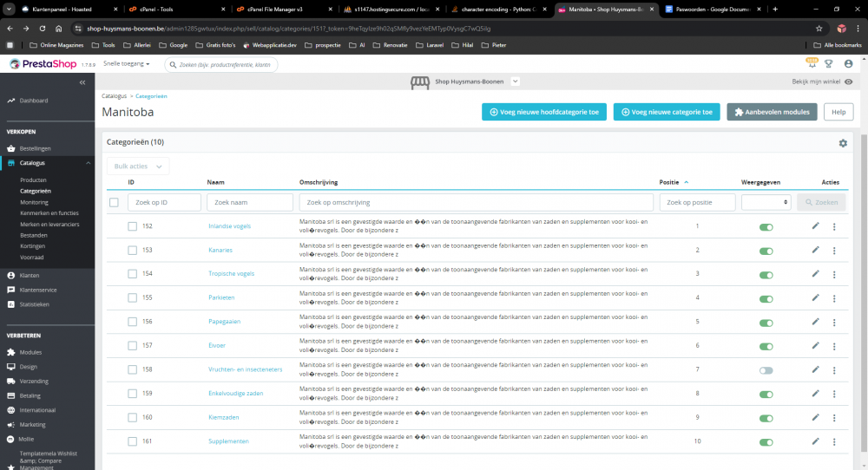The image size is (868, 470).
Task: Click the Catalogus breadcrumb link
Action: click(114, 96)
